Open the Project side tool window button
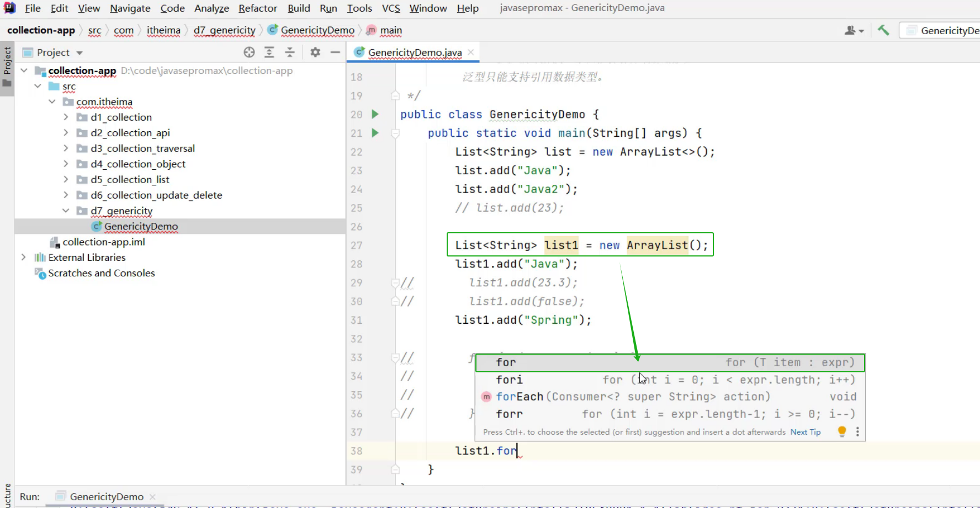 tap(7, 67)
